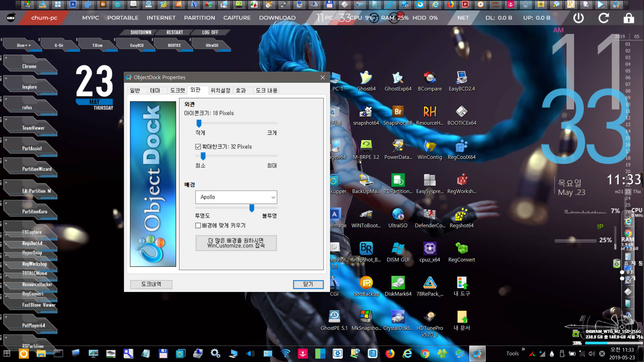Open the CAPTURE menu
The image size is (644, 362).
pyautogui.click(x=237, y=18)
